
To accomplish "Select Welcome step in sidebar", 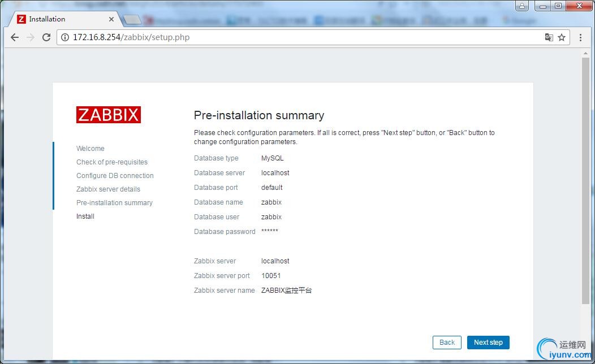I will [x=90, y=148].
